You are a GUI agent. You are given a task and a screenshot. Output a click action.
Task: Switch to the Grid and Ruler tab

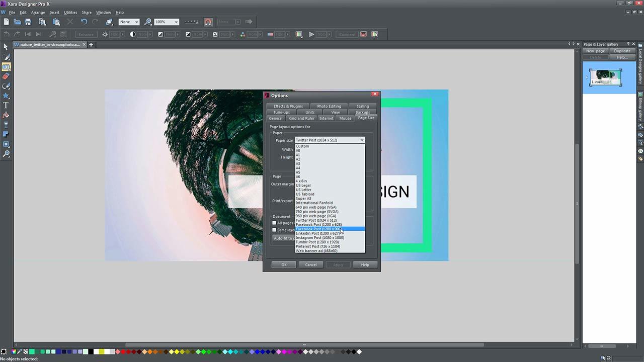(301, 118)
